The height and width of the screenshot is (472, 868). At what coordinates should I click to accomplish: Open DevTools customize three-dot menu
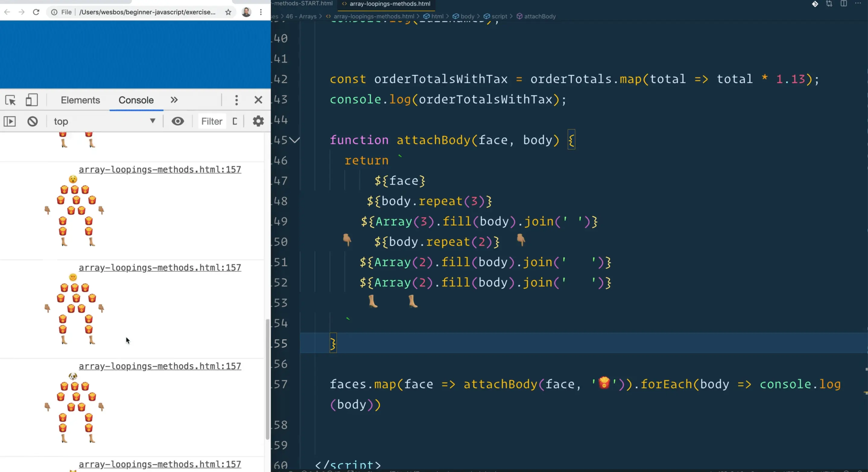click(236, 100)
